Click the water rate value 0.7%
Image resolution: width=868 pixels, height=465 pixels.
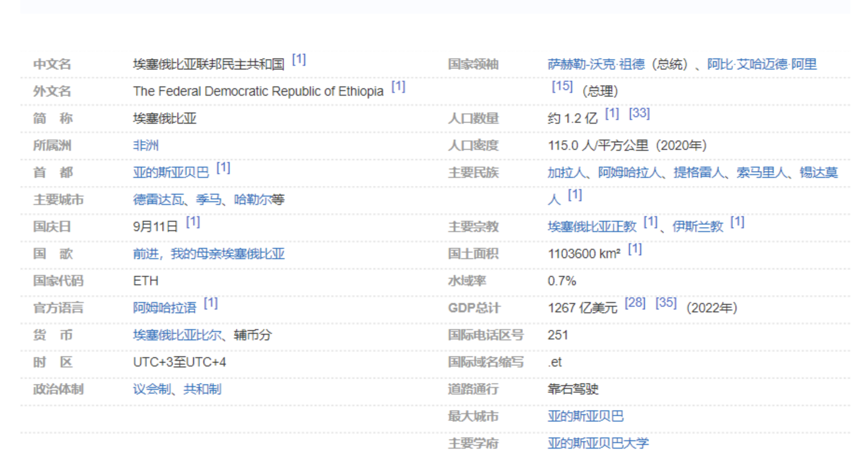(x=562, y=281)
